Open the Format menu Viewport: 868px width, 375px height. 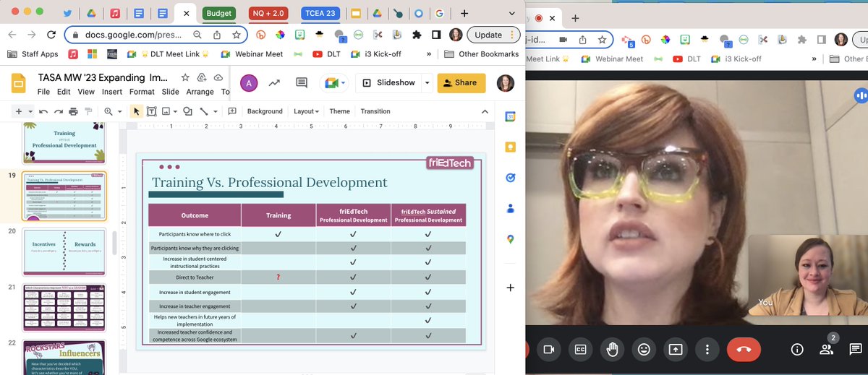(142, 92)
